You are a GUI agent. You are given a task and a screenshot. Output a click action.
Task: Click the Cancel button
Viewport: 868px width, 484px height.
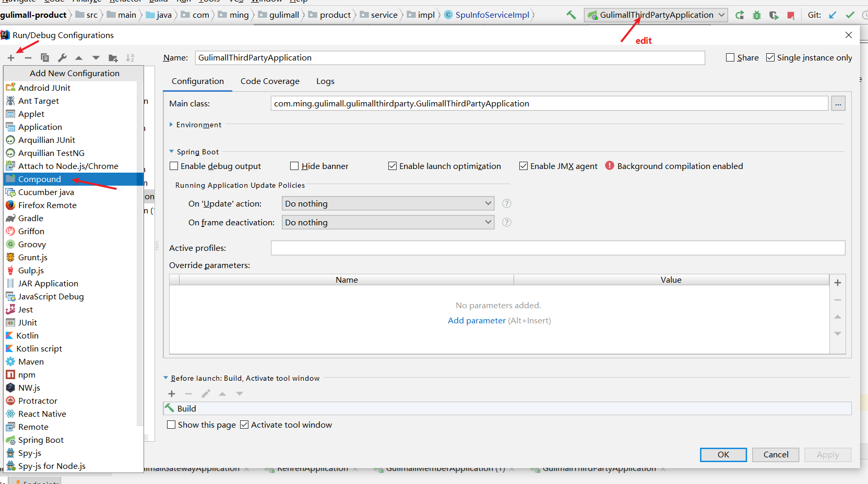pyautogui.click(x=776, y=455)
